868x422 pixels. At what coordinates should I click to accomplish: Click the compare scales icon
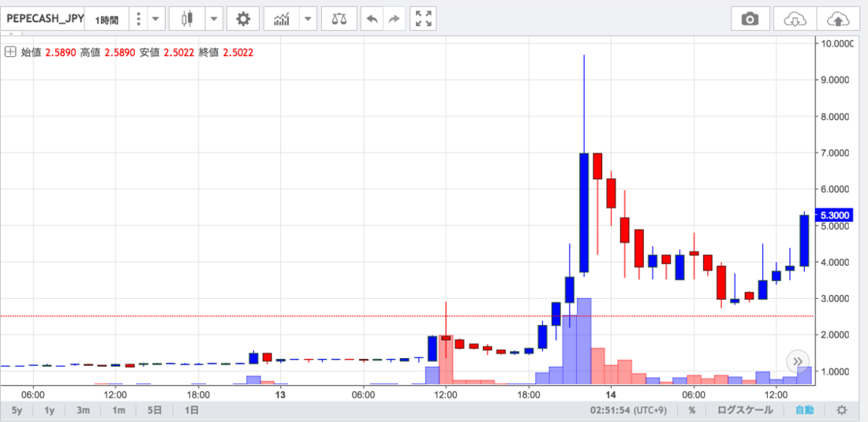point(339,19)
